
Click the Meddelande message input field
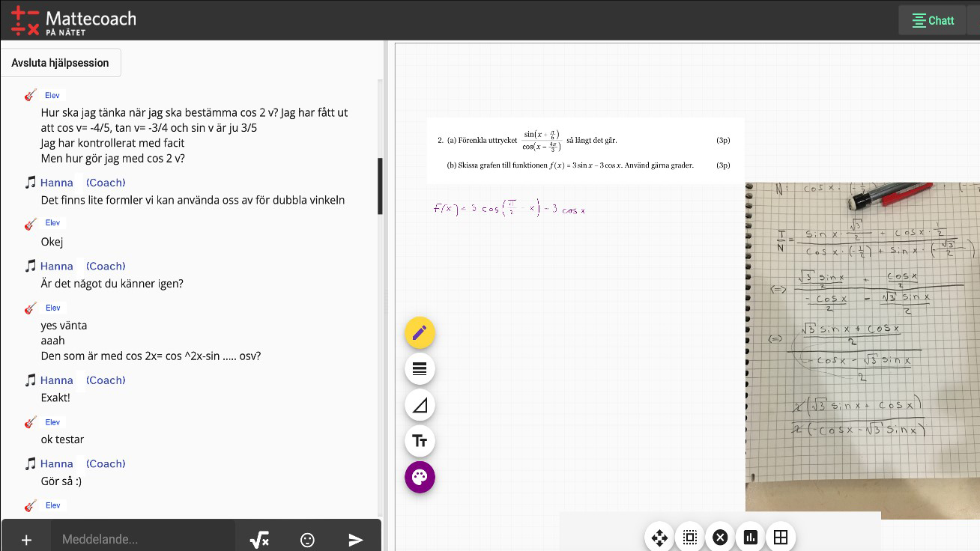(x=142, y=538)
